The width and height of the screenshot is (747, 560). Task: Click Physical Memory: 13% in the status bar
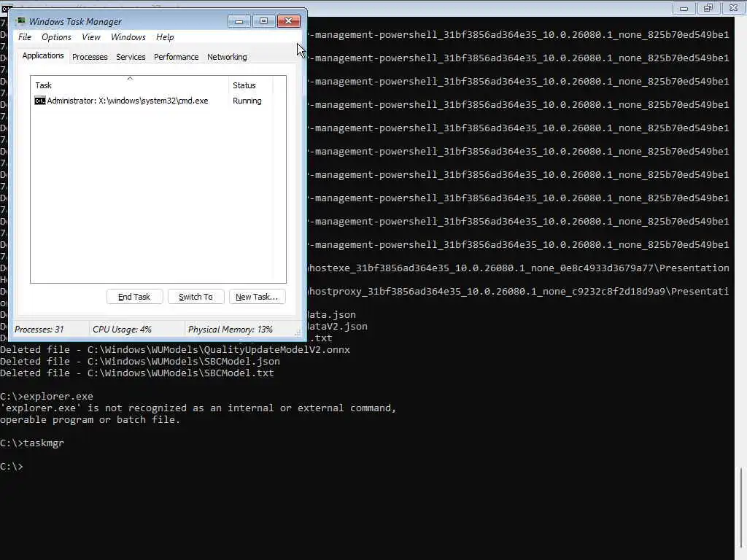[230, 330]
